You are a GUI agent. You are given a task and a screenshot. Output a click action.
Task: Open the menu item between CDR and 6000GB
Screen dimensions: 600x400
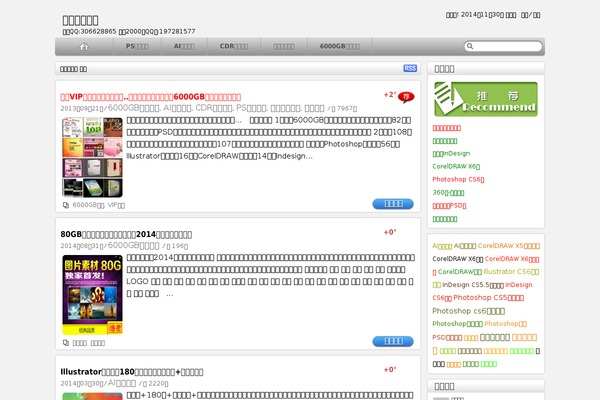(x=284, y=46)
